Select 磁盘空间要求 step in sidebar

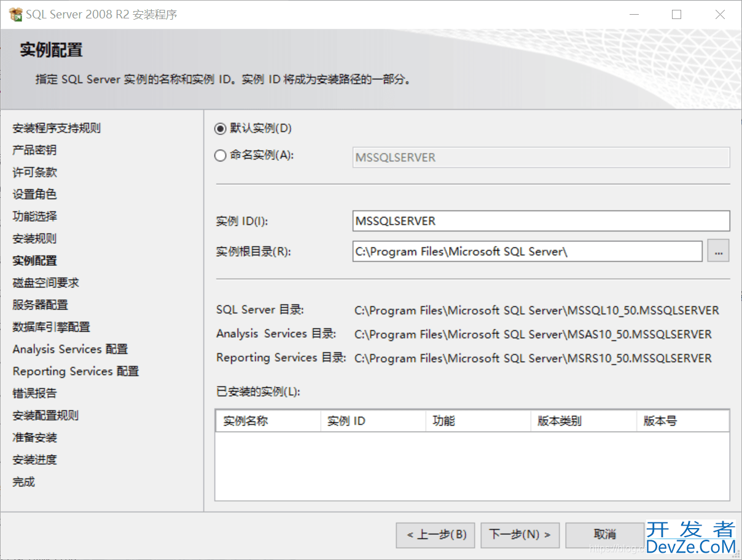tap(45, 282)
